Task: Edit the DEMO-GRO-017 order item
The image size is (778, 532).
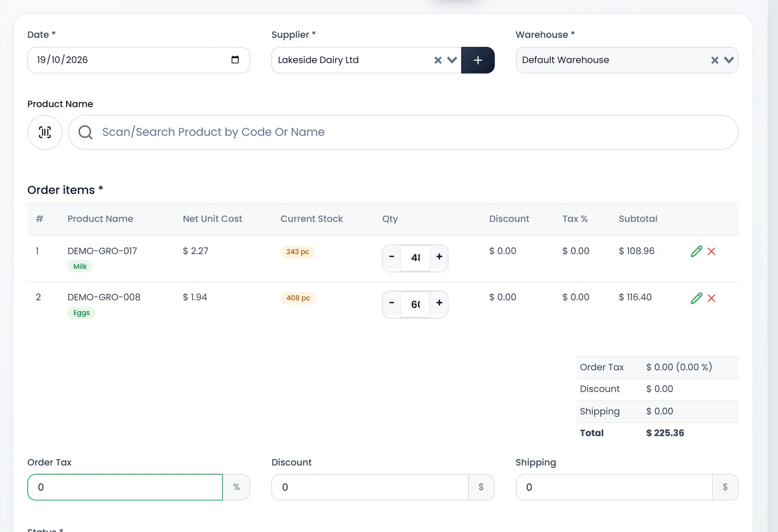Action: (696, 251)
